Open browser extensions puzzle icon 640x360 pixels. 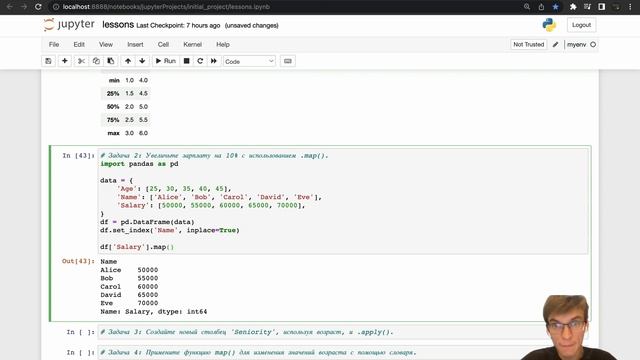coord(573,7)
